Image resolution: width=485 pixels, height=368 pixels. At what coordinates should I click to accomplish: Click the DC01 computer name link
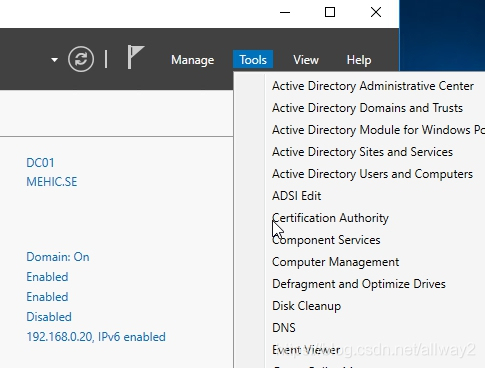point(40,163)
